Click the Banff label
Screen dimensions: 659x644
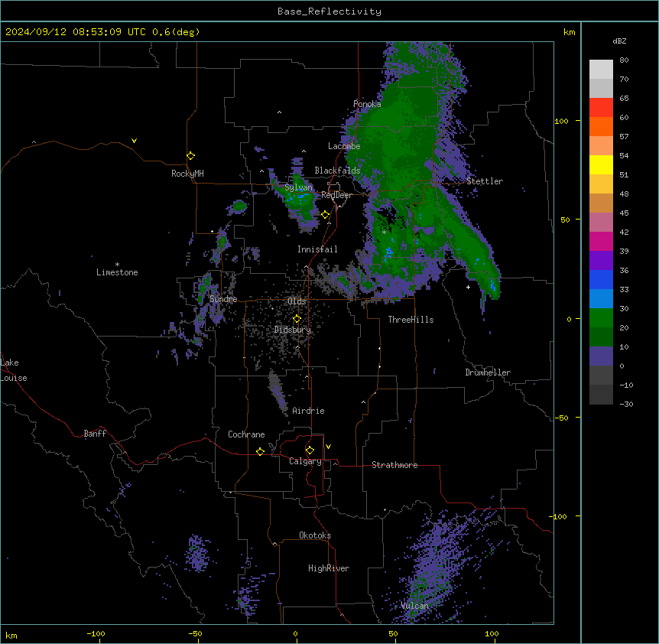click(x=95, y=434)
